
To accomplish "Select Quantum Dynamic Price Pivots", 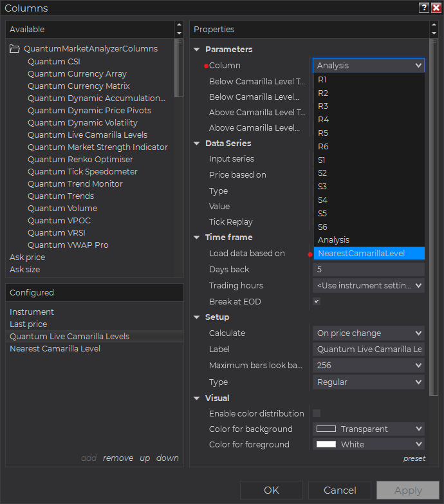I will click(x=89, y=111).
